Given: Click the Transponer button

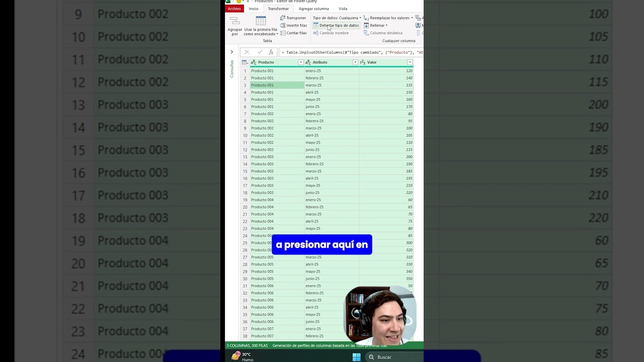Looking at the screenshot, I should 293,18.
